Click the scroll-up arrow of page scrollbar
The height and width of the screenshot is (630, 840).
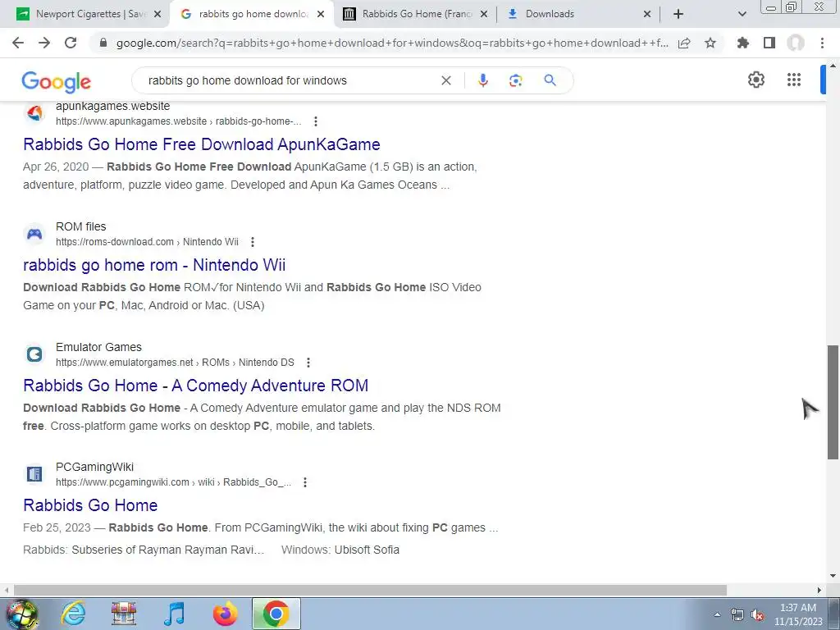(x=833, y=66)
